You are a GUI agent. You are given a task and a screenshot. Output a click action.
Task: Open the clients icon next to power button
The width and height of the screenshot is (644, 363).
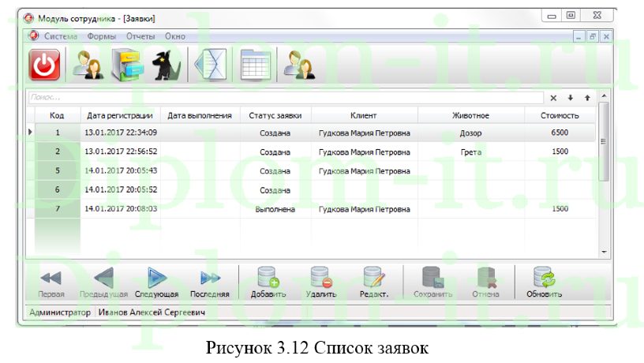tap(88, 65)
